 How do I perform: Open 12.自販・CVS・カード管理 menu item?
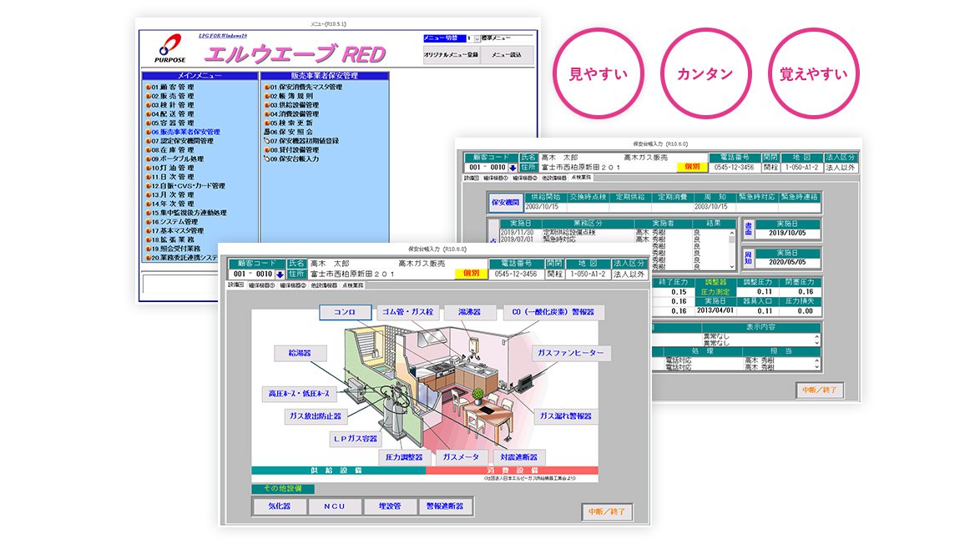188,186
